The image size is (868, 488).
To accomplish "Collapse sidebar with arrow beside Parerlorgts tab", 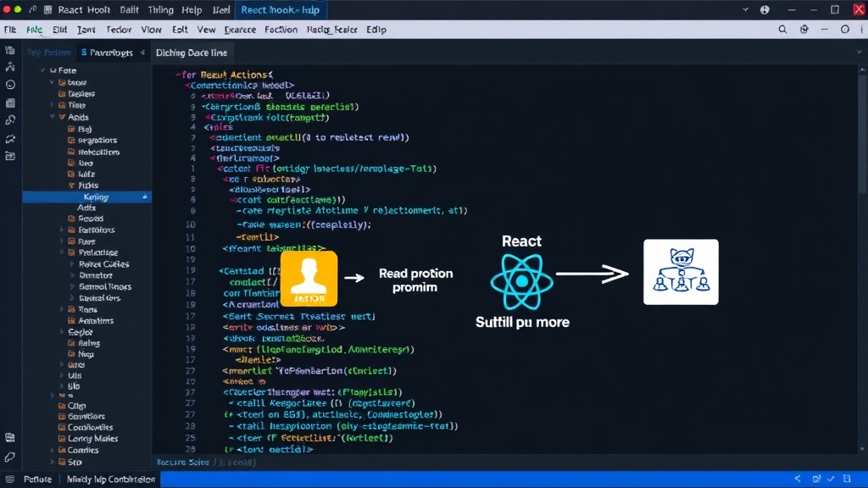I will (x=142, y=52).
